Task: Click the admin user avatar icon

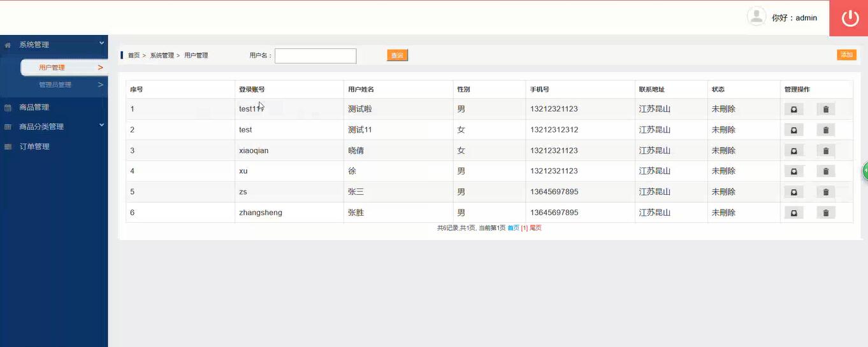Action: coord(756,17)
